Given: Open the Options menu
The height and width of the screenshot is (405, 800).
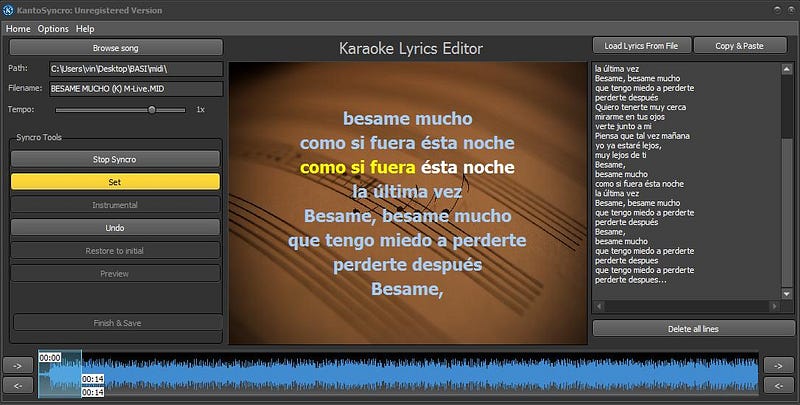Looking at the screenshot, I should pyautogui.click(x=53, y=29).
